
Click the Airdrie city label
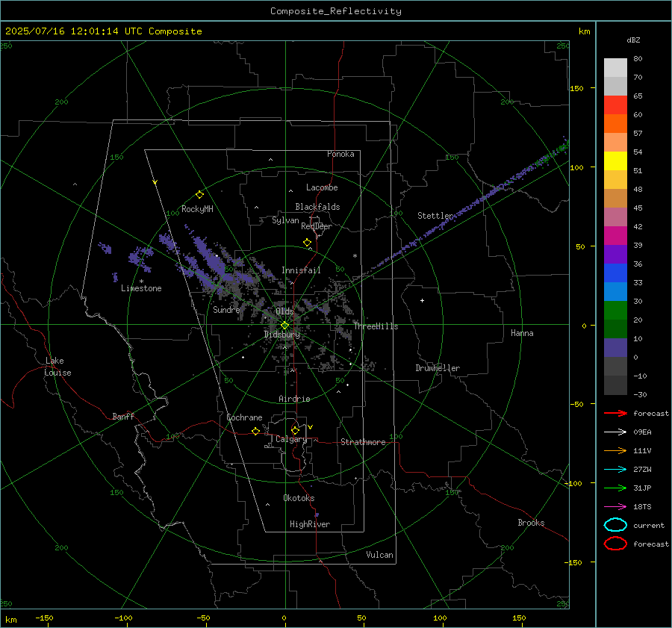(294, 399)
